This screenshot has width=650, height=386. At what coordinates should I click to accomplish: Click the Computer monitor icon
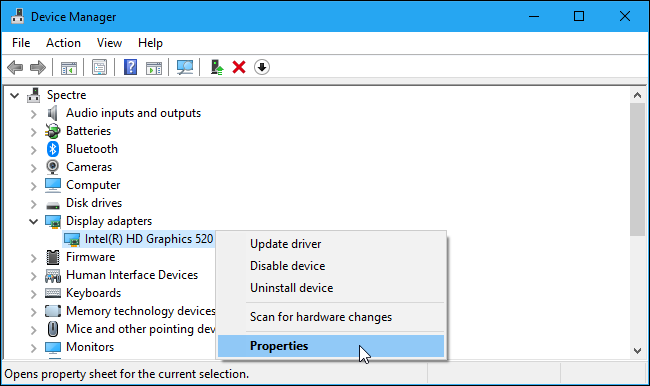[53, 185]
